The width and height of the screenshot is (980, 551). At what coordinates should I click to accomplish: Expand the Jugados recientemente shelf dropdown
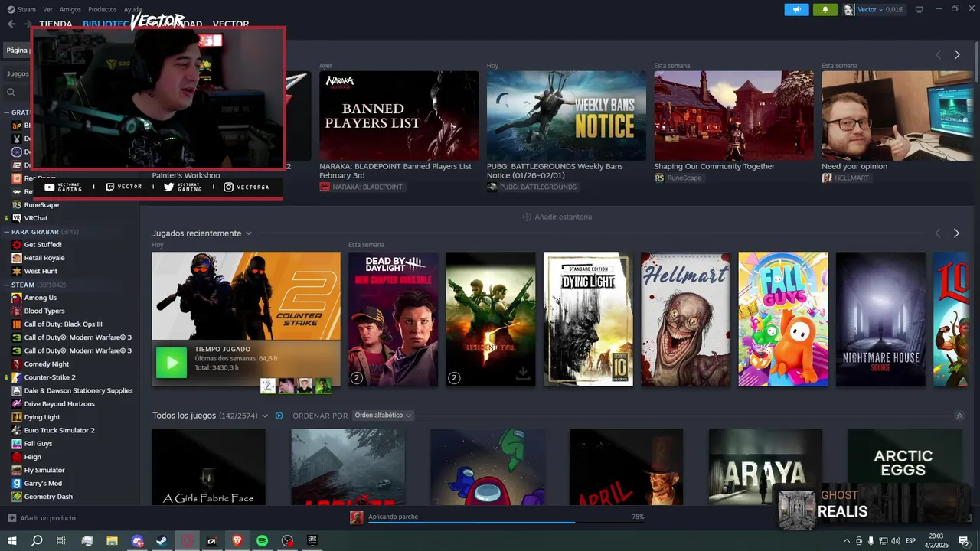tap(249, 233)
